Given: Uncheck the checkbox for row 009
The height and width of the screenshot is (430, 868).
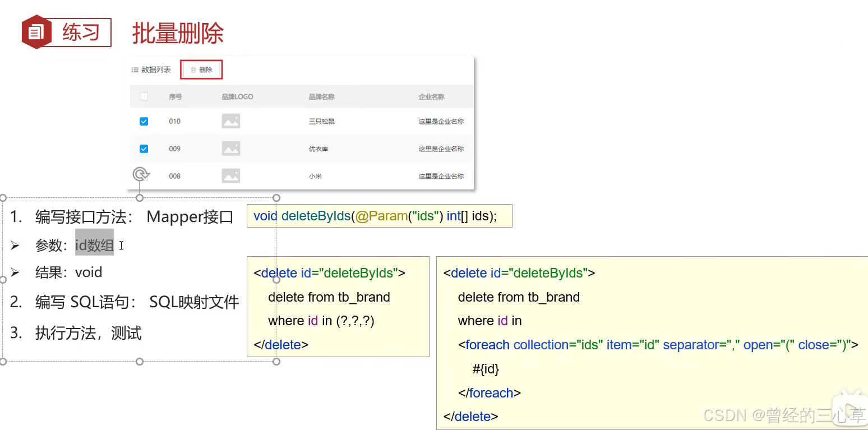Looking at the screenshot, I should click(x=144, y=149).
